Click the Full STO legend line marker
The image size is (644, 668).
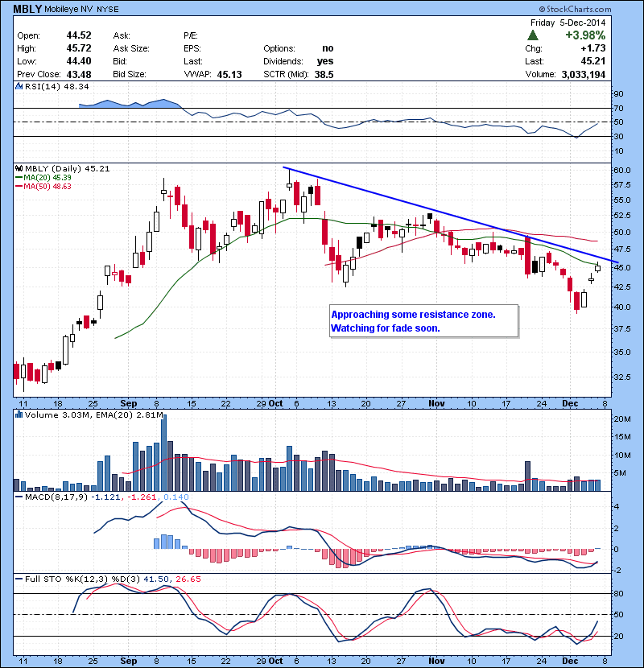pos(19,579)
